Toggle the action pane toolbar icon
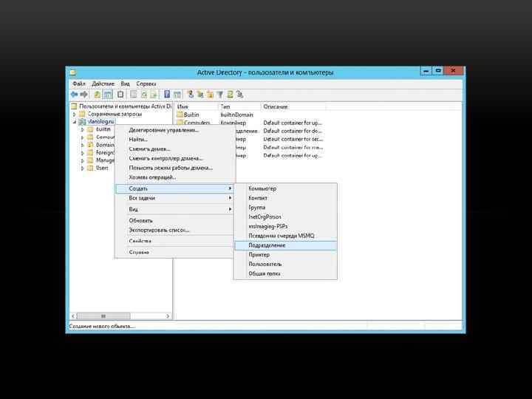The height and width of the screenshot is (399, 532). coord(177,95)
